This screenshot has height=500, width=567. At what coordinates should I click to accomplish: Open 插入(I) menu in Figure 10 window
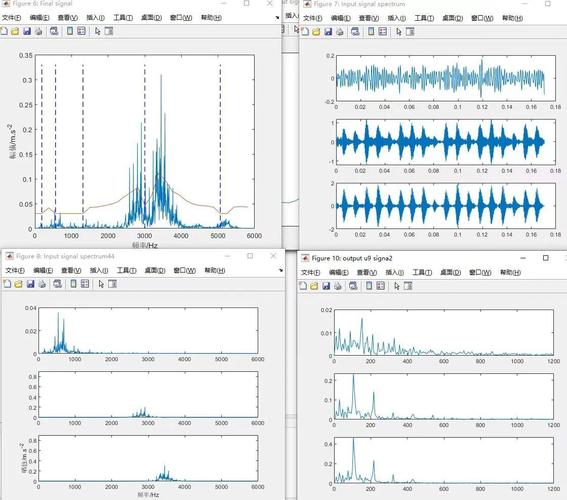[x=395, y=272]
